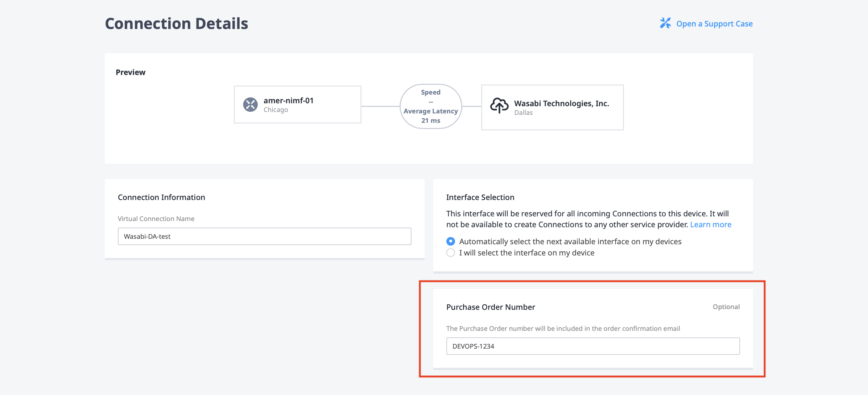The width and height of the screenshot is (868, 395).
Task: Click the support tools wrench icon
Action: (x=665, y=23)
